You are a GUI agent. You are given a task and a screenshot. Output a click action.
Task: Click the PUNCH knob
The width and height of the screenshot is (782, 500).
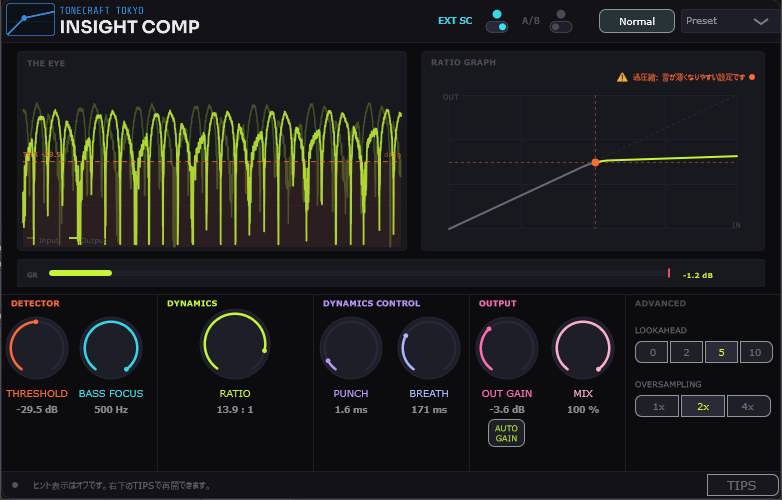point(351,348)
